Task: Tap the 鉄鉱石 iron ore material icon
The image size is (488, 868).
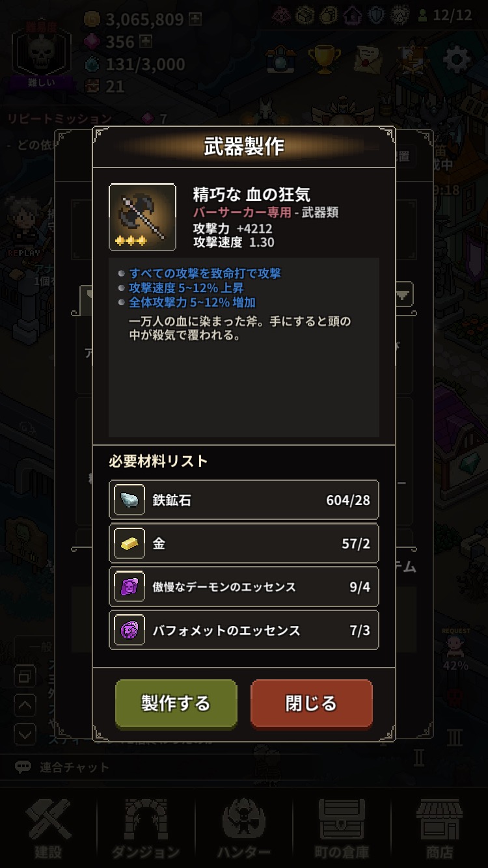Action: pos(129,500)
